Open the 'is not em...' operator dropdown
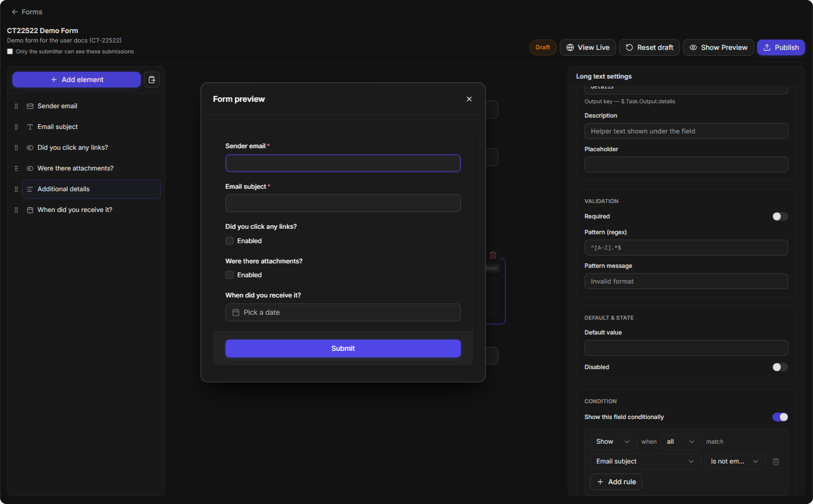 click(735, 462)
